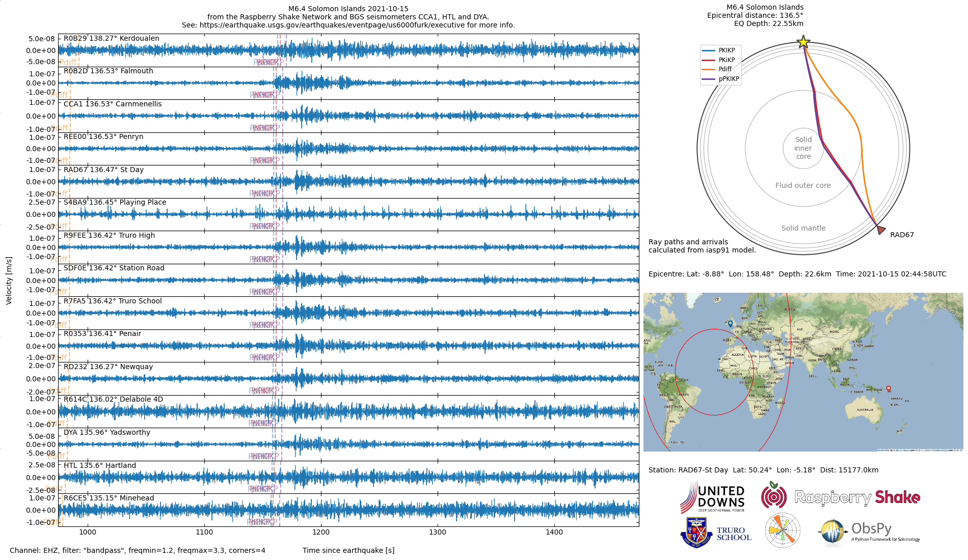Image resolution: width=968 pixels, height=560 pixels.
Task: Select the RAD67 St Day trace label
Action: (103, 170)
